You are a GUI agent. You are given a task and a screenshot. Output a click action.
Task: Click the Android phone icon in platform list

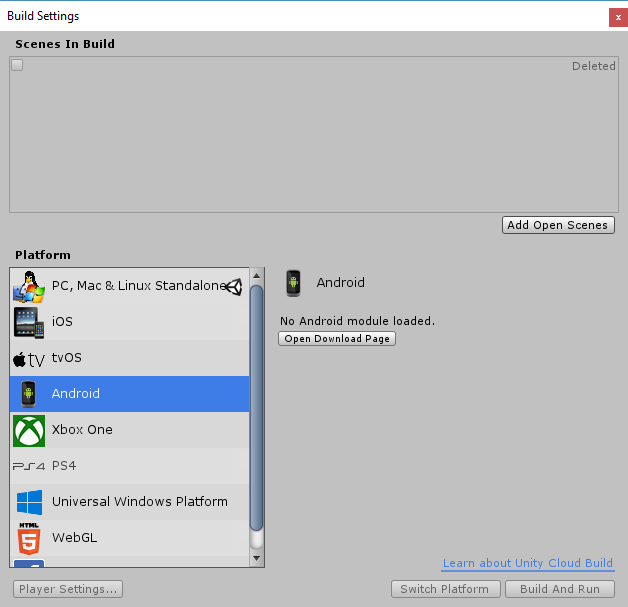[28, 394]
